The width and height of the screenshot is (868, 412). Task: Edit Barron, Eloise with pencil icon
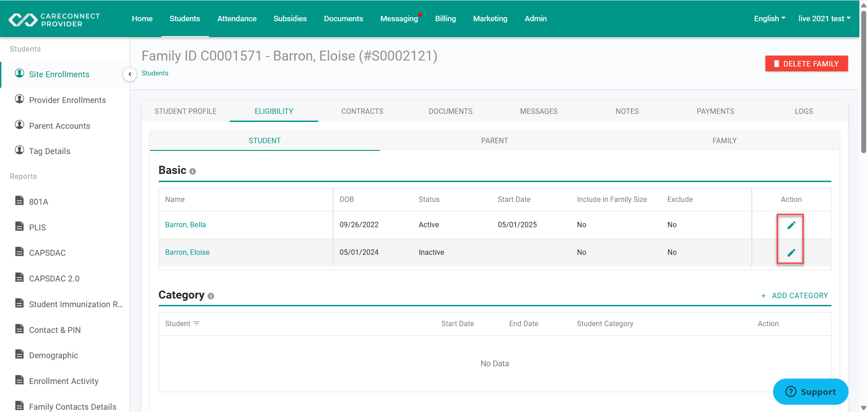click(791, 253)
